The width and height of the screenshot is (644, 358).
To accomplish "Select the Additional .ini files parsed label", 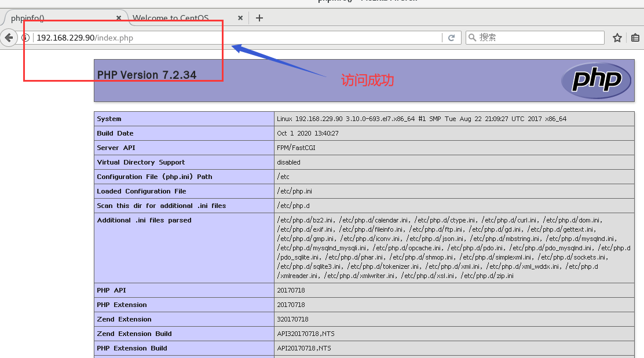I will (x=144, y=220).
